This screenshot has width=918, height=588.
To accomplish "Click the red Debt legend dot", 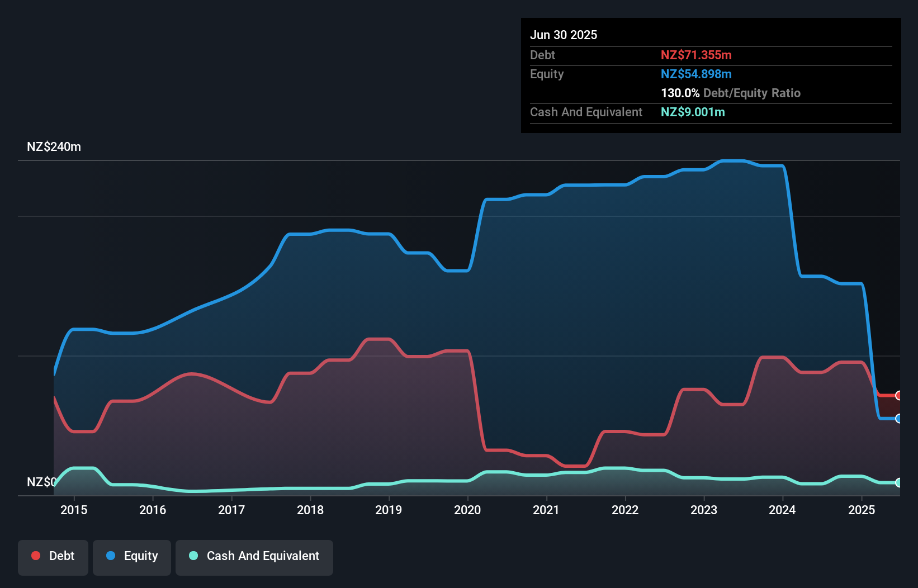I will point(36,556).
